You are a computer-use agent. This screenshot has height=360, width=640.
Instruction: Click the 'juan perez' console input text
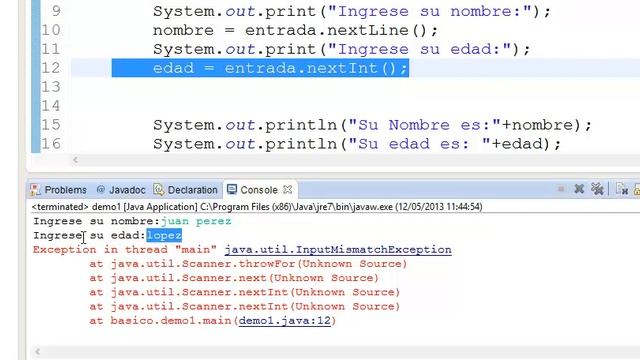click(196, 221)
